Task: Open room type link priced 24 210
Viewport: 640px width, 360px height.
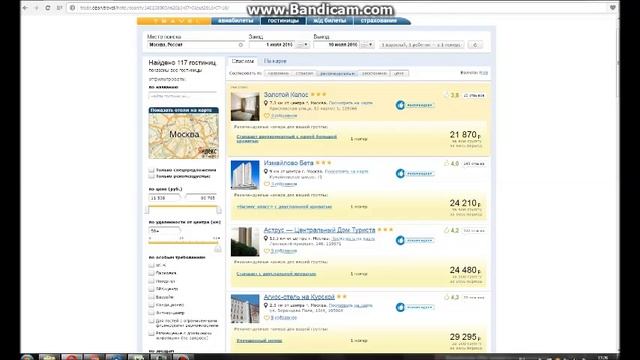Action: (x=284, y=207)
